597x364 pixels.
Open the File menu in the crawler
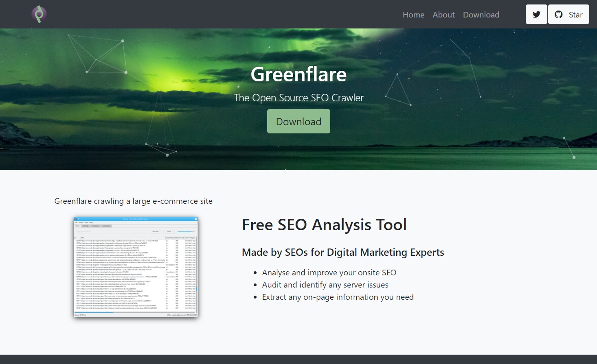pos(76,222)
